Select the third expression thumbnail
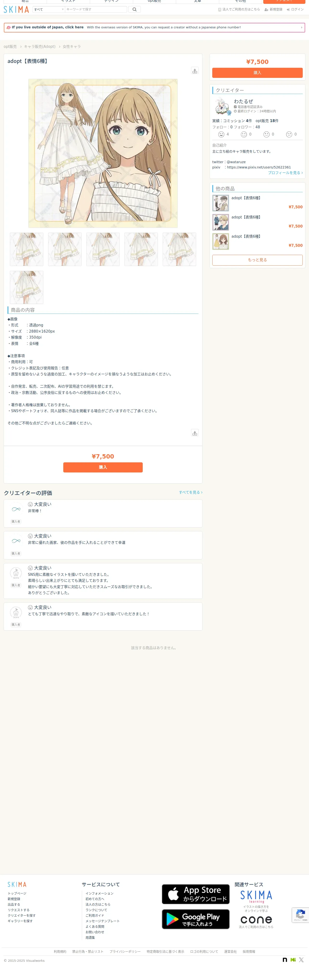Image resolution: width=309 pixels, height=980 pixels. pos(103,249)
